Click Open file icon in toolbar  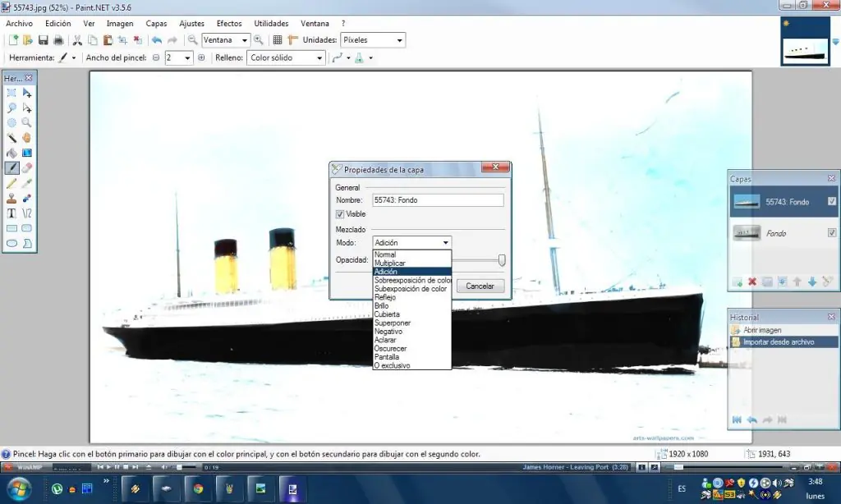coord(28,40)
